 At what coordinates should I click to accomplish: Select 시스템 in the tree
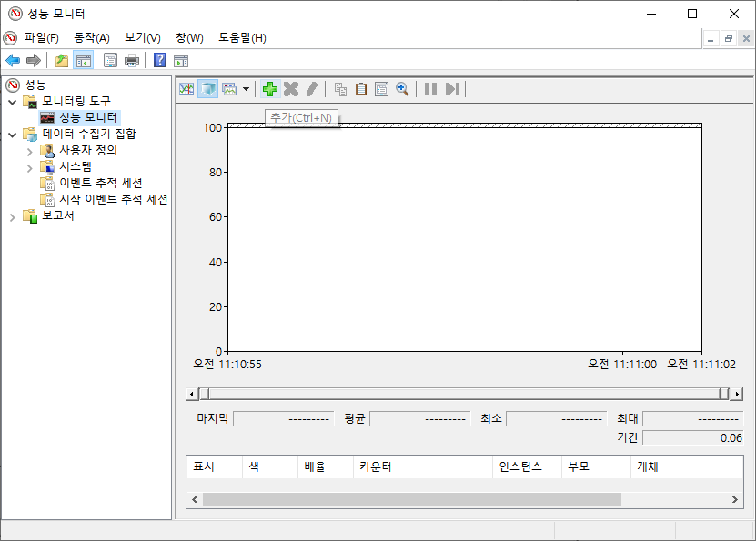point(76,166)
